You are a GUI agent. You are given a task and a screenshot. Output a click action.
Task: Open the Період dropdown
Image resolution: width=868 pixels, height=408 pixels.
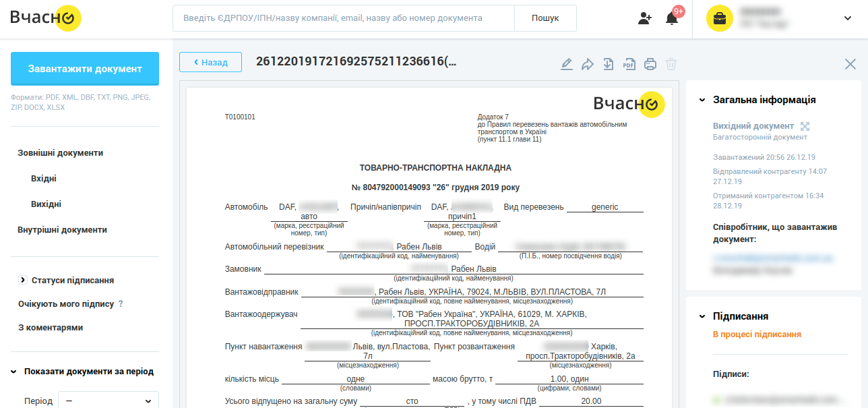(108, 401)
